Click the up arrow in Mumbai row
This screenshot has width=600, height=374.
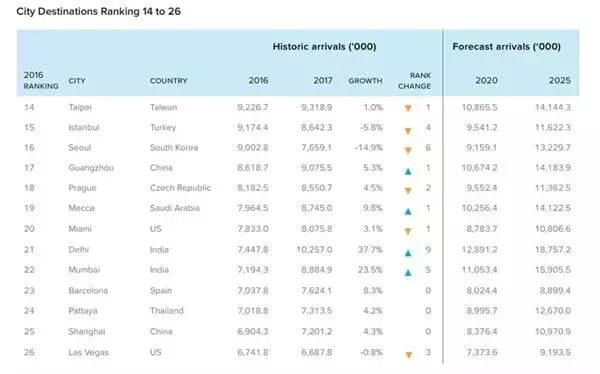coord(408,273)
